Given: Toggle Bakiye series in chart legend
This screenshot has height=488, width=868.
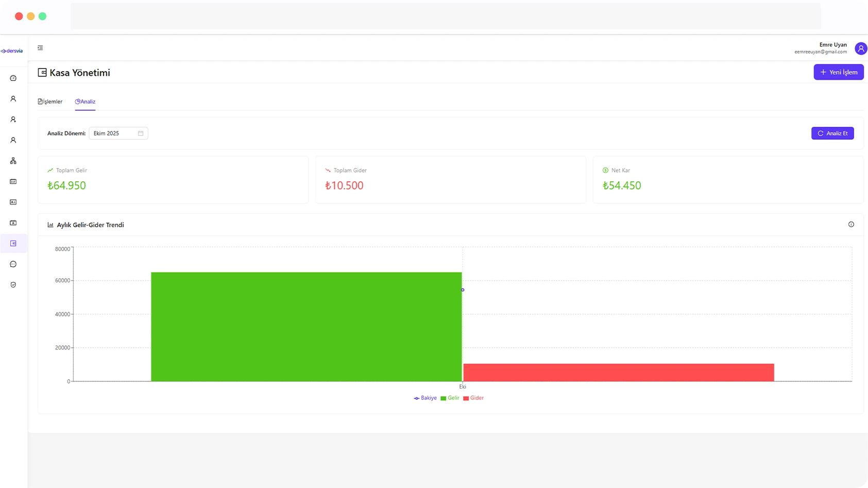Looking at the screenshot, I should [x=426, y=398].
